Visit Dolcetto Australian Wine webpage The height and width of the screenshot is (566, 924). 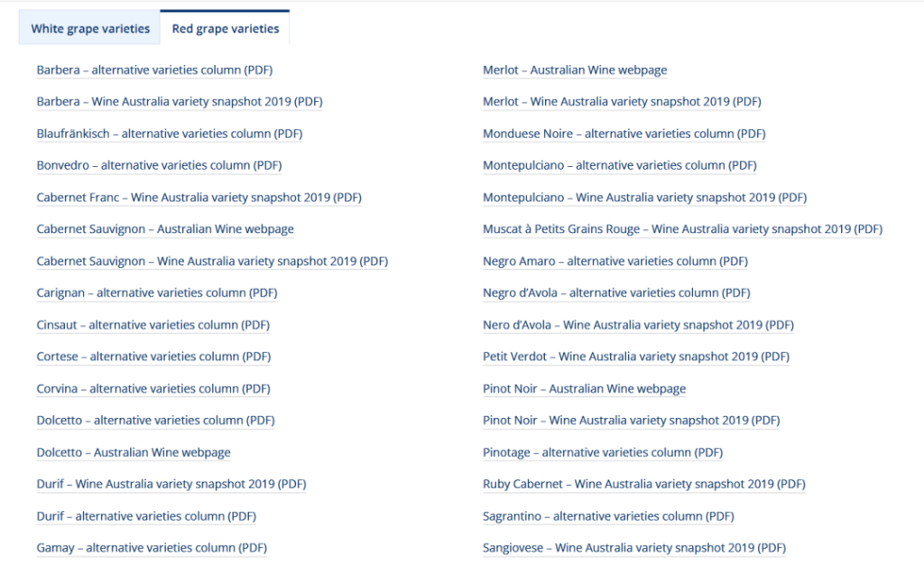click(134, 453)
